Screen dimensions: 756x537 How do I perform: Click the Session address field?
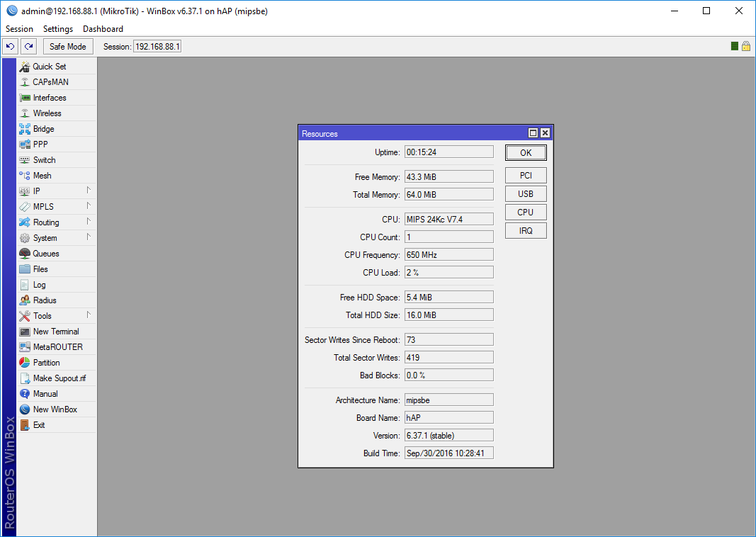pos(158,47)
